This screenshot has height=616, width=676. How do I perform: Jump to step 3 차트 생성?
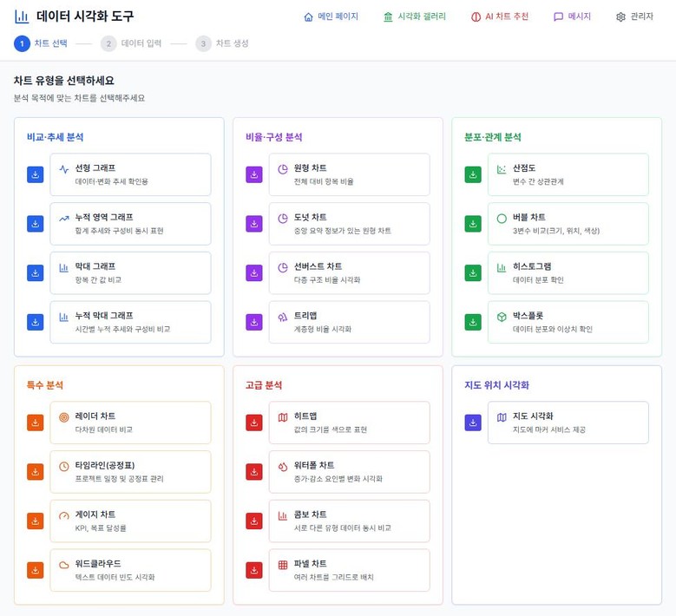pyautogui.click(x=222, y=43)
